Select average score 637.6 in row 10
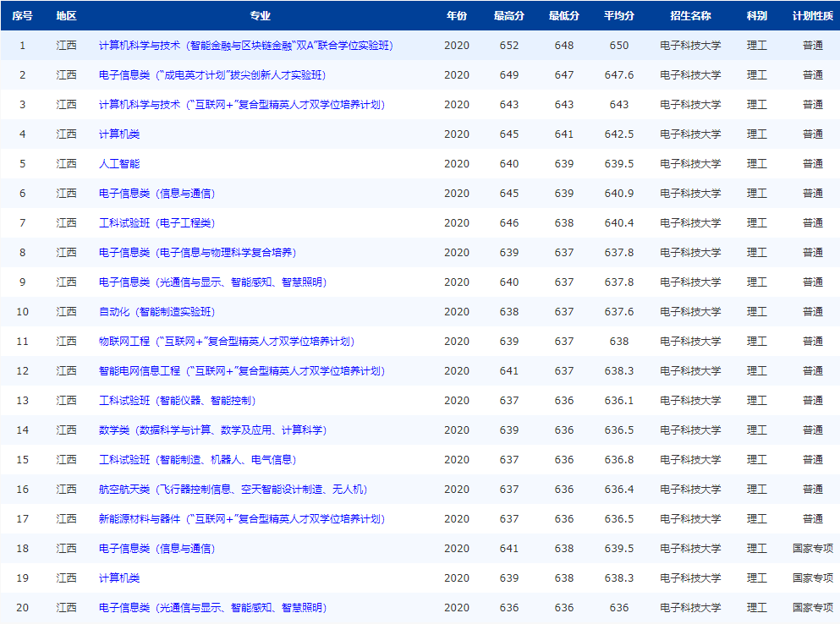The height and width of the screenshot is (624, 840). [x=619, y=312]
